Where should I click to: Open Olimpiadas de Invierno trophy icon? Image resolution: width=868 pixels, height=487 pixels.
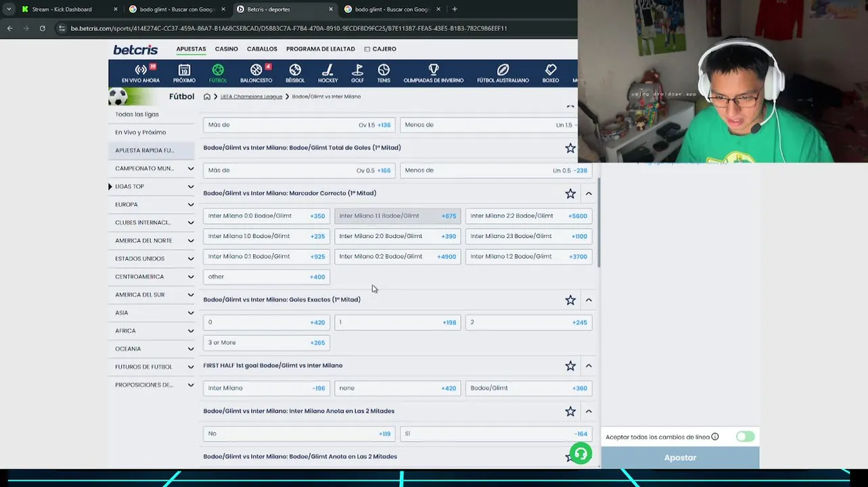coord(434,74)
